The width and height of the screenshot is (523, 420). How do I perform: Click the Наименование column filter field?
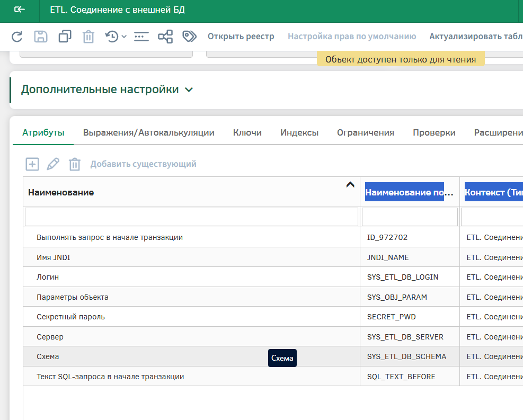coord(191,217)
